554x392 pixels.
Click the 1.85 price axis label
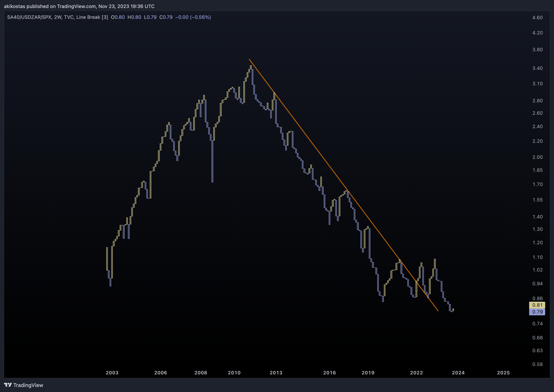(x=538, y=170)
